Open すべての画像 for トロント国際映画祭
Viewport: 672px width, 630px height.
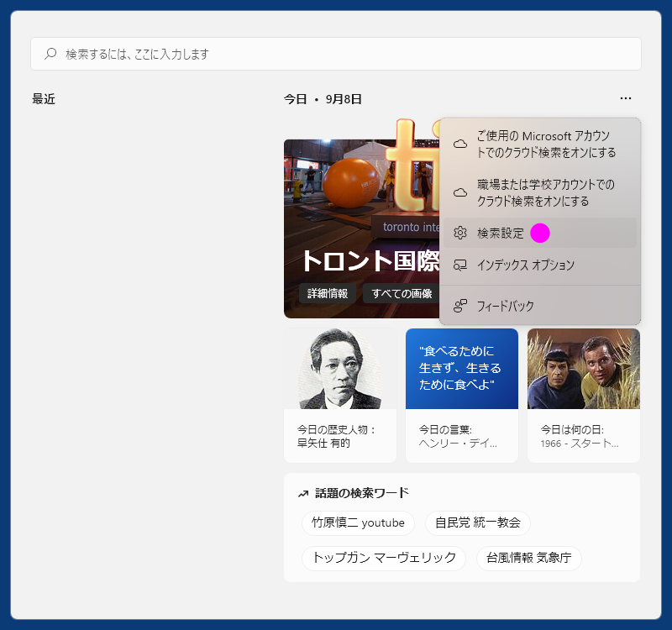402,294
